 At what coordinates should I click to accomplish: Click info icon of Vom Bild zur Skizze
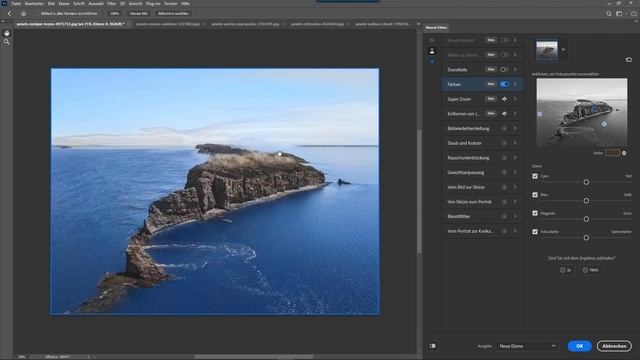504,187
